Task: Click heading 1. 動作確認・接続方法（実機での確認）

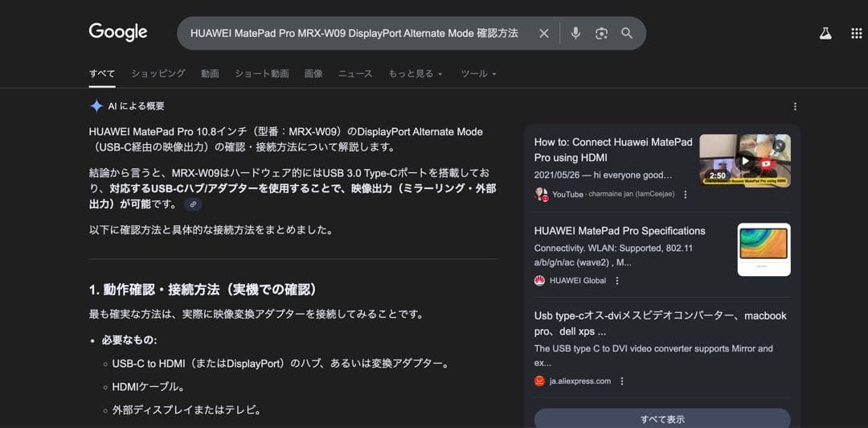Action: coord(203,290)
